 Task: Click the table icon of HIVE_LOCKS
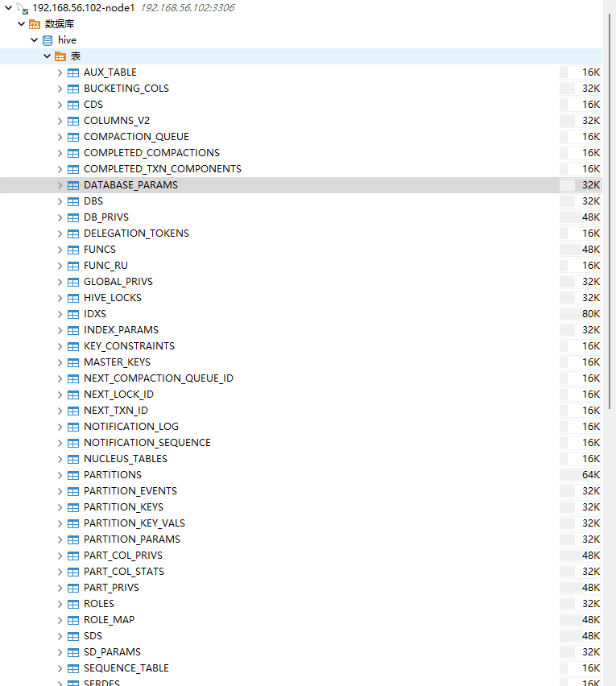pyautogui.click(x=73, y=298)
